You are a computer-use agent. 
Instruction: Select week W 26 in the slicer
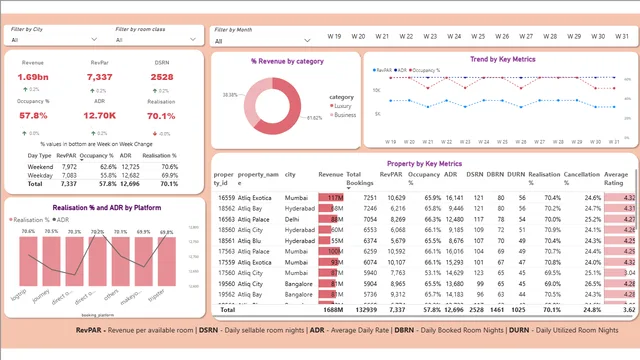coord(502,36)
